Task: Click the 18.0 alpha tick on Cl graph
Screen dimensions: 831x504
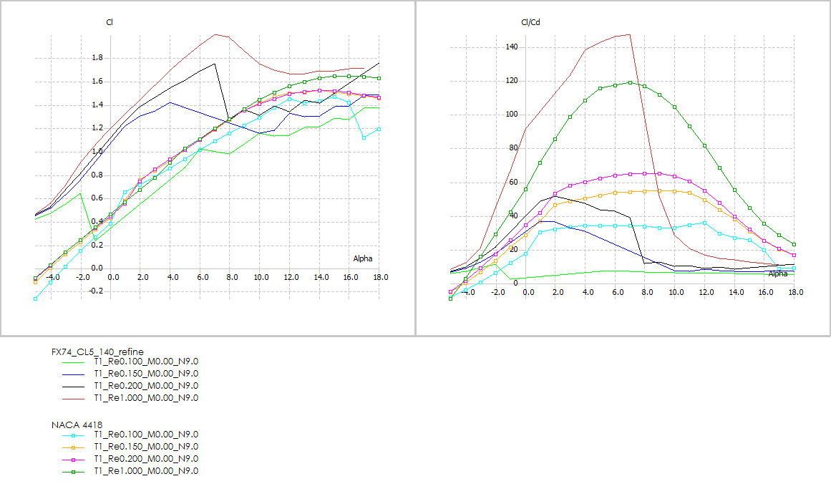Action: (x=381, y=276)
